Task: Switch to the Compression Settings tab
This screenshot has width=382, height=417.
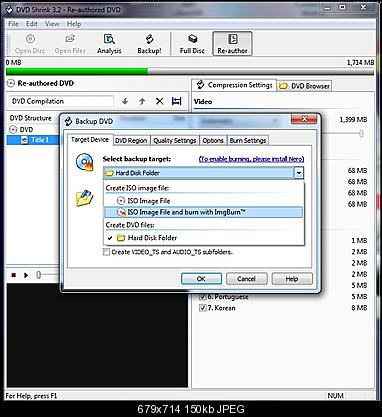Action: click(234, 85)
